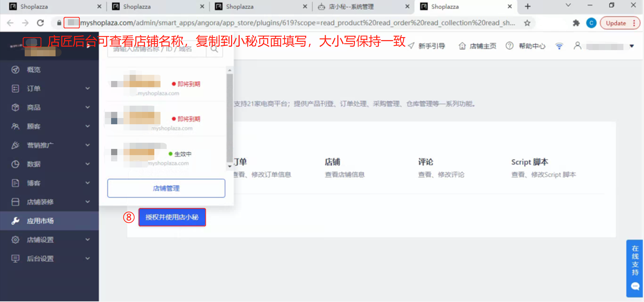Click the store list scrollbar thumb
The height and width of the screenshot is (302, 644).
[230, 118]
